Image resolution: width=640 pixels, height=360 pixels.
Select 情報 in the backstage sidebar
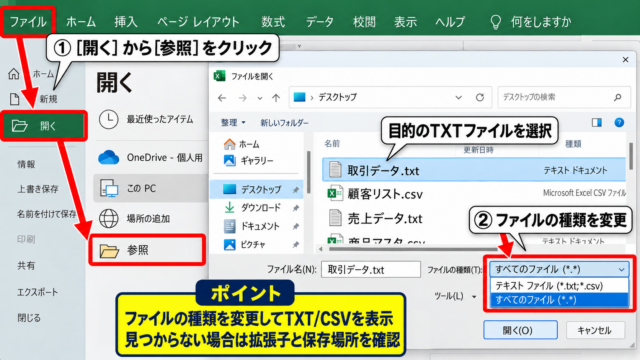(x=26, y=164)
